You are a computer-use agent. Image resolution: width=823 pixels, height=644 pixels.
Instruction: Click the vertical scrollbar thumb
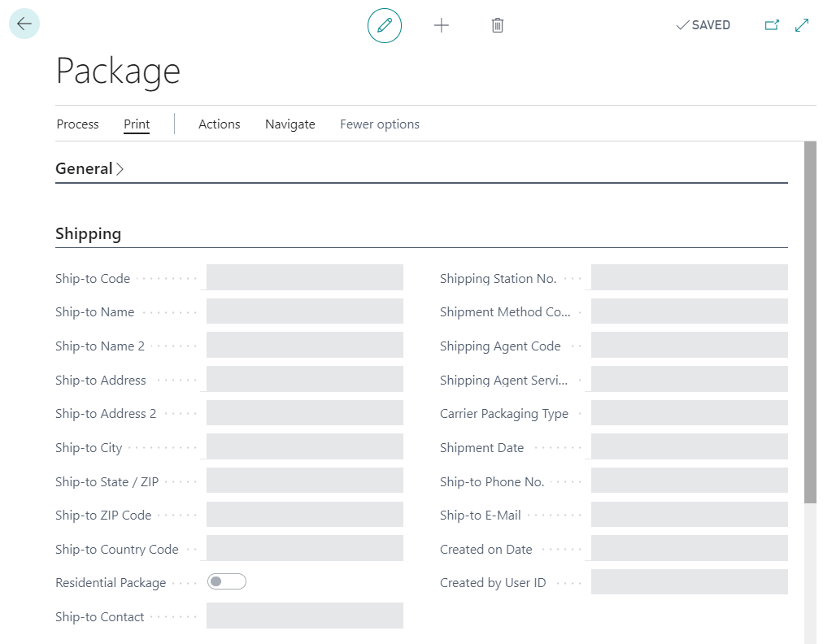pos(810,321)
